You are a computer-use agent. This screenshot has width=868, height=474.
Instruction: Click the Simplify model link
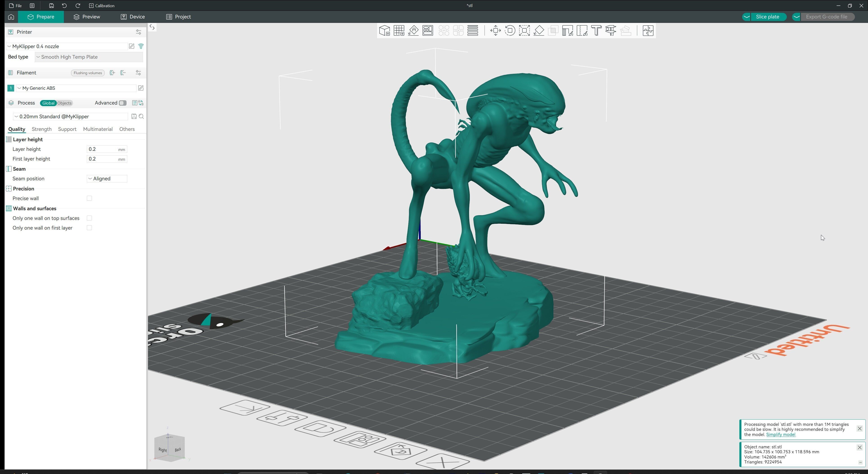coord(781,435)
